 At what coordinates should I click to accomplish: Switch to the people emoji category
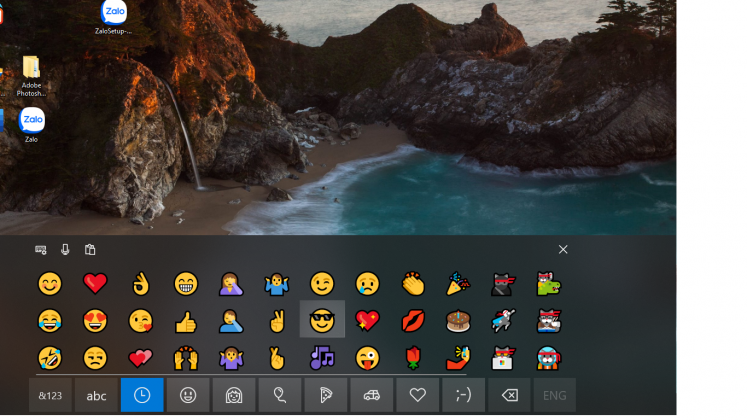[x=234, y=396]
